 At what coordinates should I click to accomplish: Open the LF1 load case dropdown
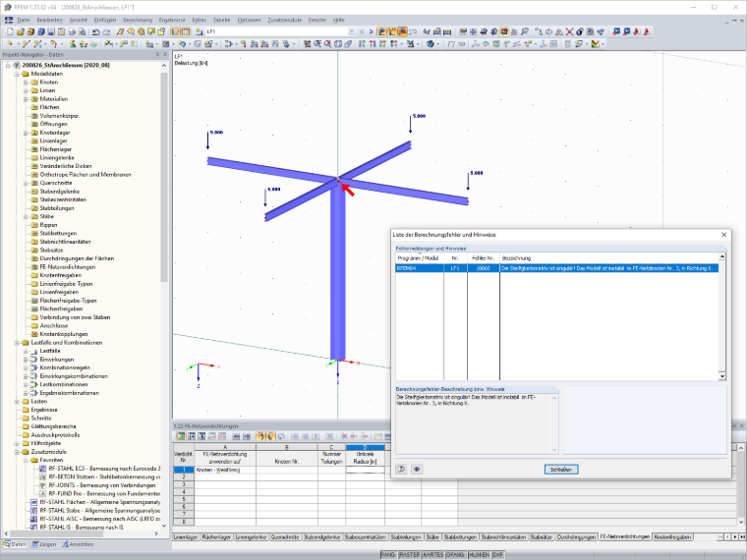(x=352, y=31)
